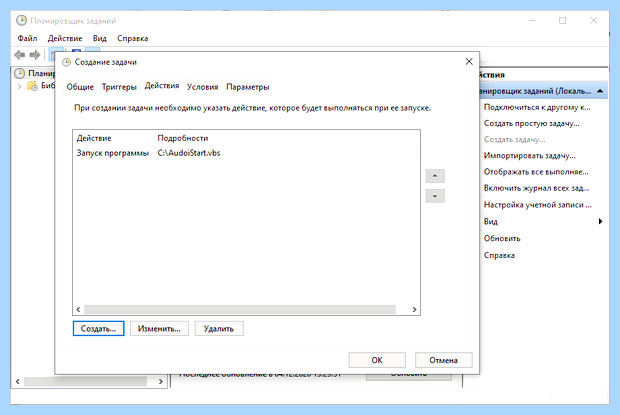Open the Действие menu
The width and height of the screenshot is (620, 415).
[65, 38]
